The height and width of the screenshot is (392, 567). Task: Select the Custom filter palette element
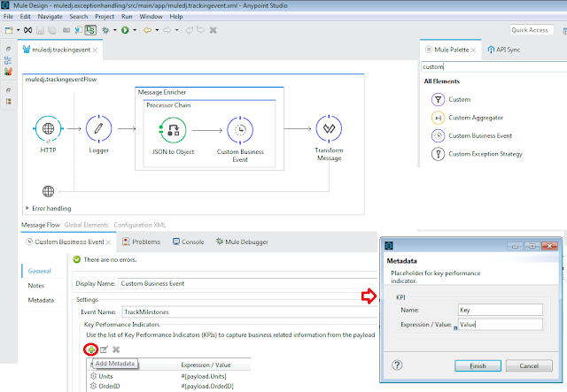pos(451,99)
